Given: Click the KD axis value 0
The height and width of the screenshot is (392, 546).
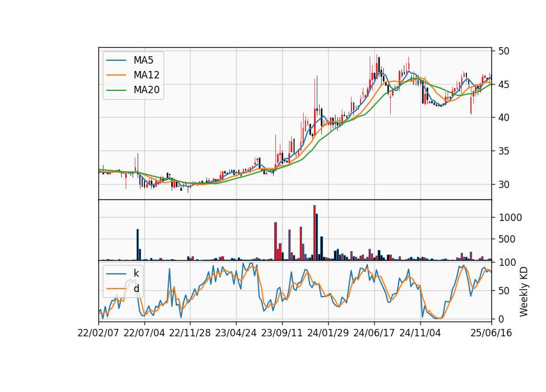Looking at the screenshot, I should pos(501,319).
